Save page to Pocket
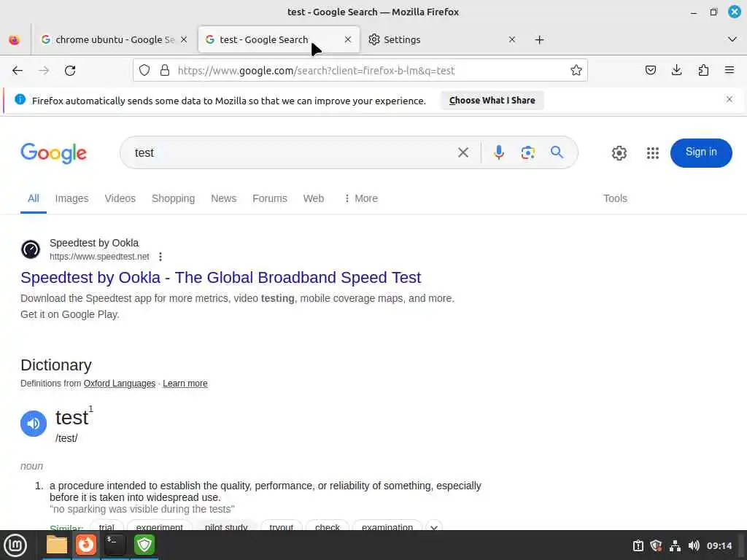 tap(650, 71)
